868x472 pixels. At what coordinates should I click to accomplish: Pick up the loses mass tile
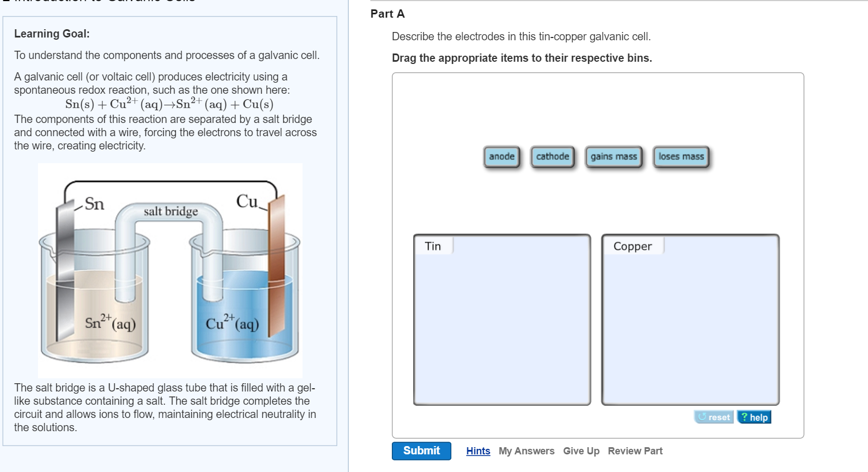pos(681,156)
